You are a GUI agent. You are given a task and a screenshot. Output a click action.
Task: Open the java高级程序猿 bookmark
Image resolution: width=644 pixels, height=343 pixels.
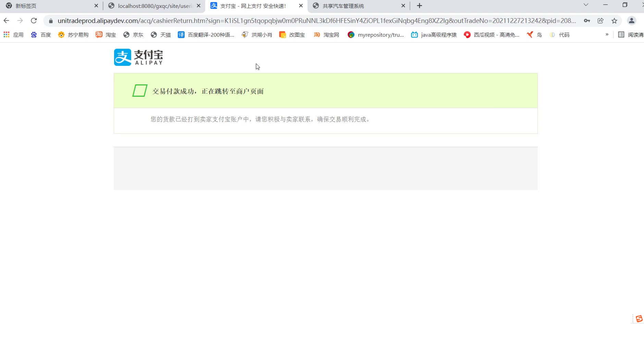pyautogui.click(x=434, y=35)
